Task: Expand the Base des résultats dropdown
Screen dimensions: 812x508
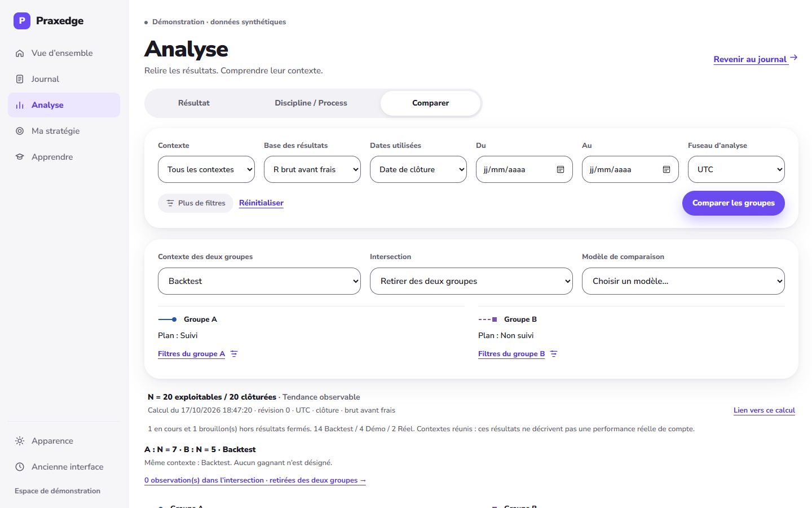Action: (312, 169)
